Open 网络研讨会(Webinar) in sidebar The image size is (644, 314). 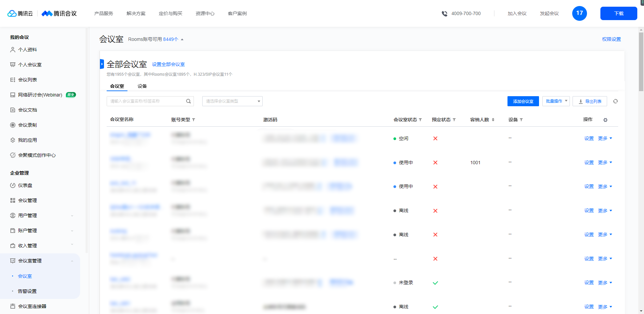[40, 95]
